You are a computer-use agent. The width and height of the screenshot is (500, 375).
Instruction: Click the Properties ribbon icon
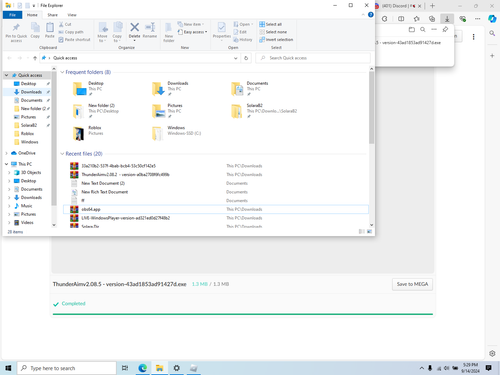(222, 31)
